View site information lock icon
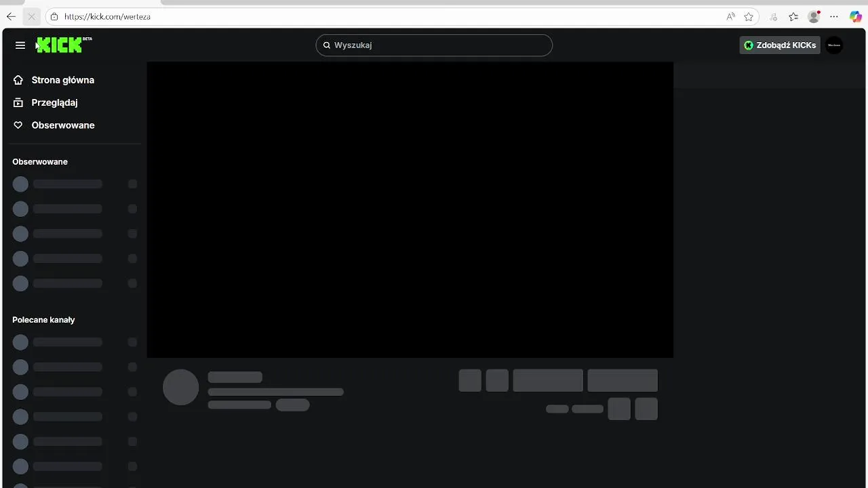This screenshot has height=488, width=868. point(54,16)
